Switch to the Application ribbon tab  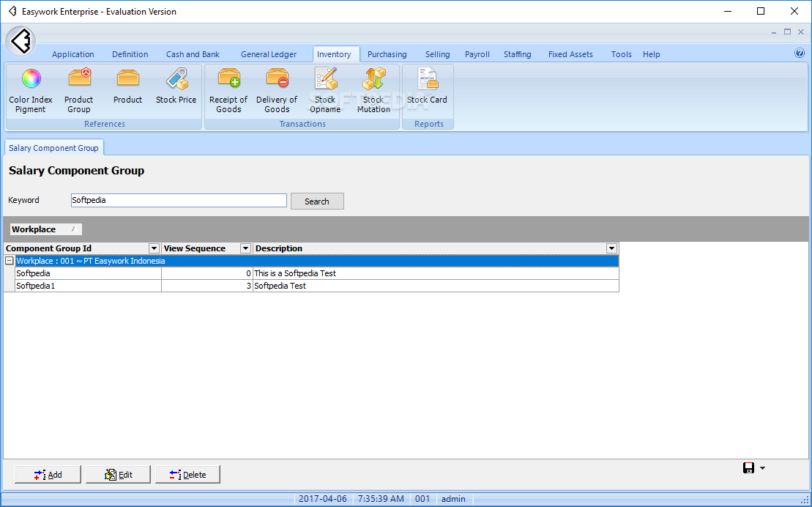coord(73,54)
